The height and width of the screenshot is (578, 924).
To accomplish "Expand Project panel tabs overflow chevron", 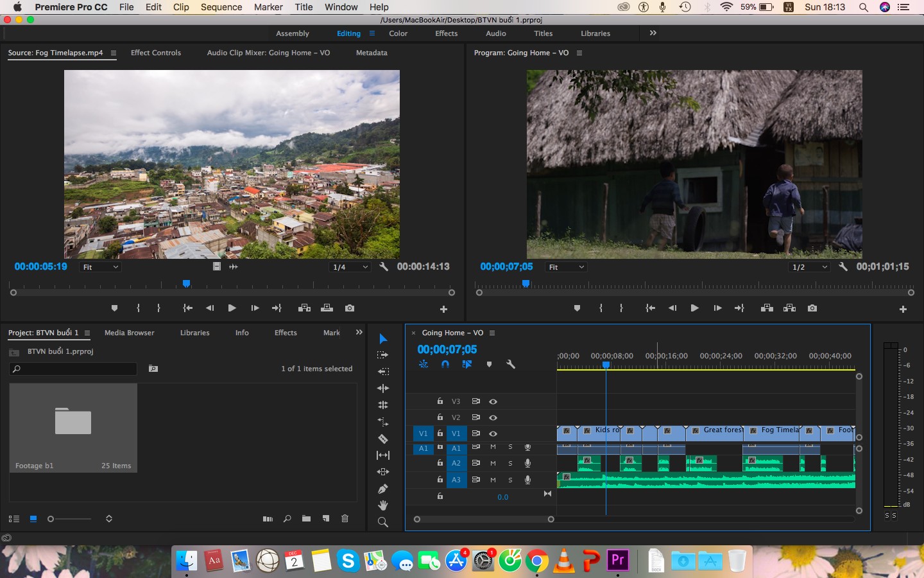I will pos(359,332).
